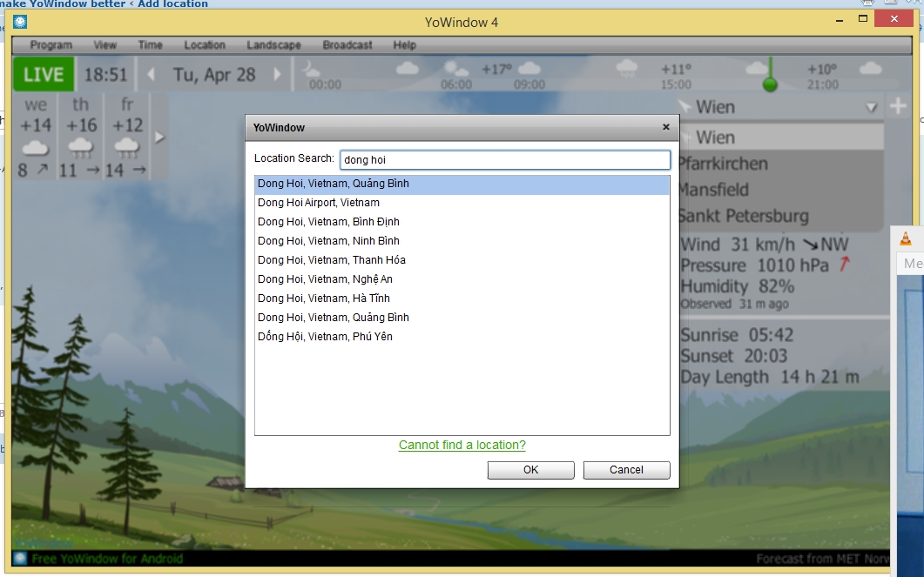Toggle the LIVE mode button
Viewport: 924px width, 577px height.
[x=44, y=74]
